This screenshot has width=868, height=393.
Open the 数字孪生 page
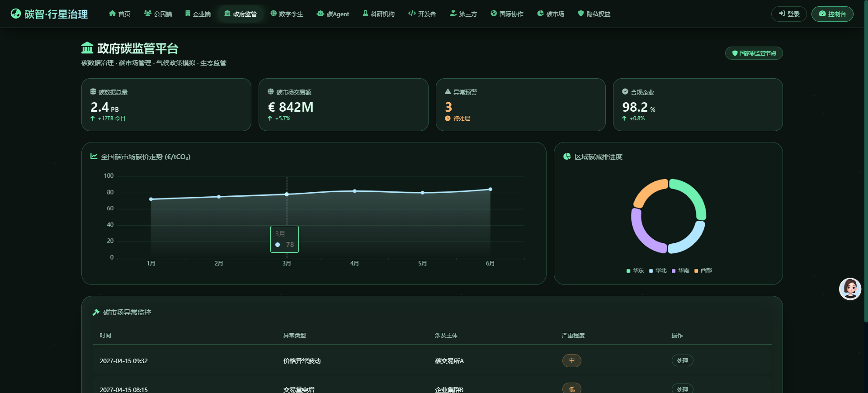(287, 14)
